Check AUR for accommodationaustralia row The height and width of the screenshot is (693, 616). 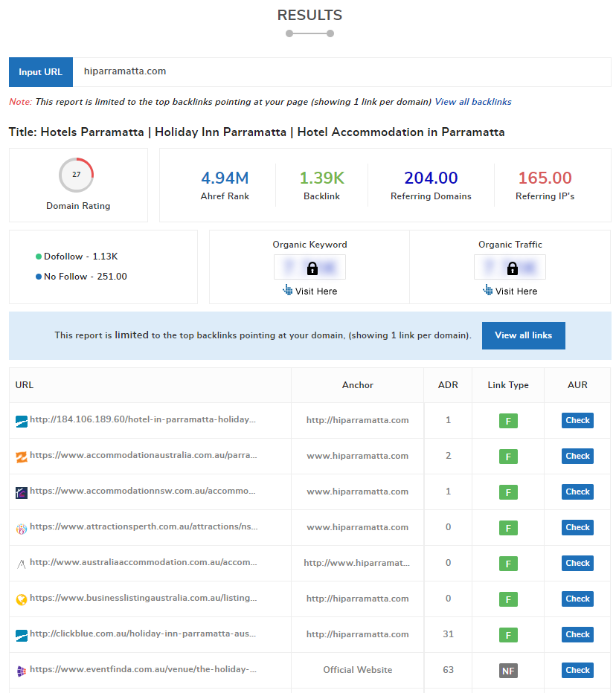577,456
